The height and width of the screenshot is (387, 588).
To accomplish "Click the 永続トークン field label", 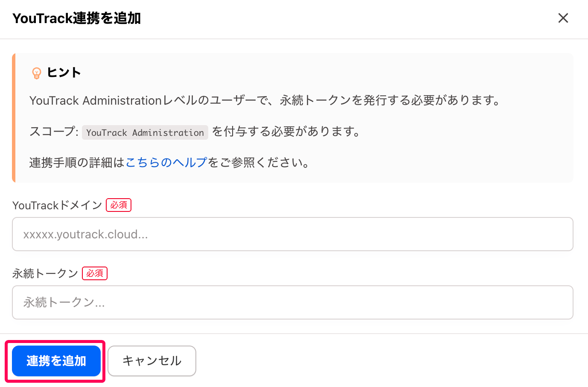I will (x=45, y=273).
